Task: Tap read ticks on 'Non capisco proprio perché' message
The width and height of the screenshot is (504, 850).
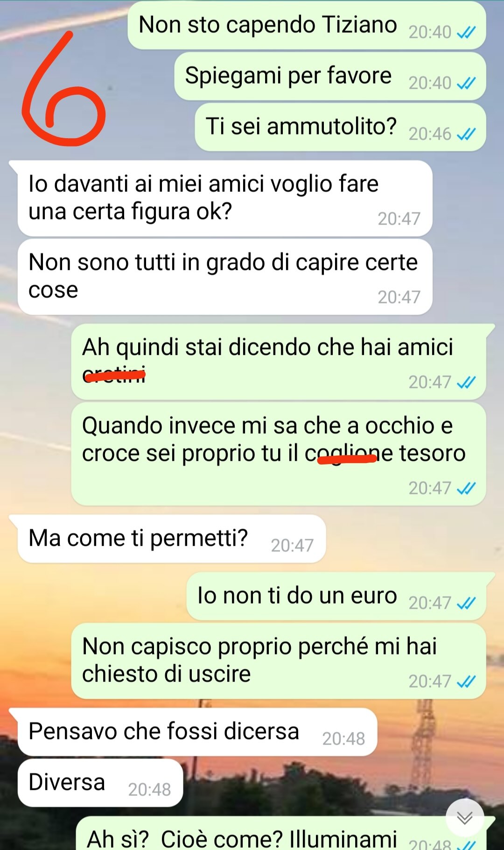Action: click(x=466, y=681)
